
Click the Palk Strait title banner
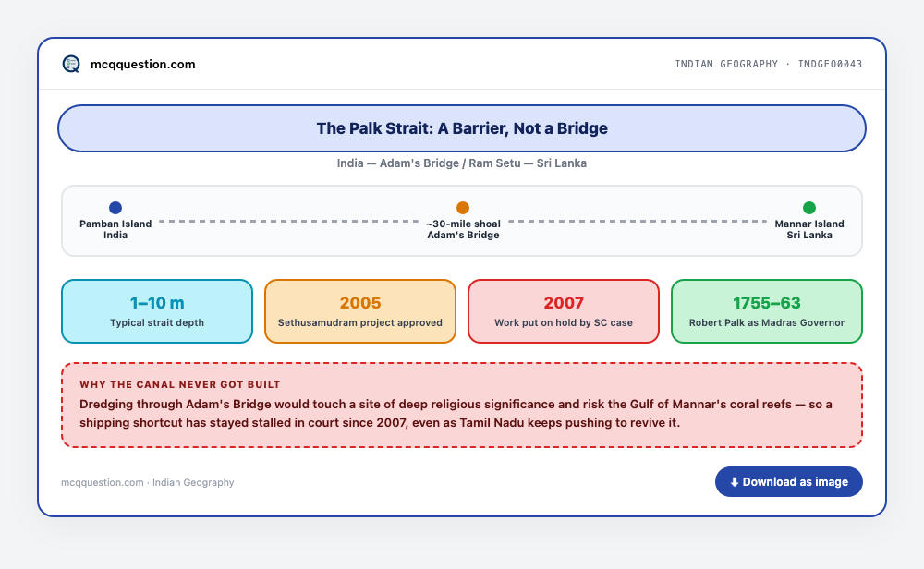tap(462, 128)
